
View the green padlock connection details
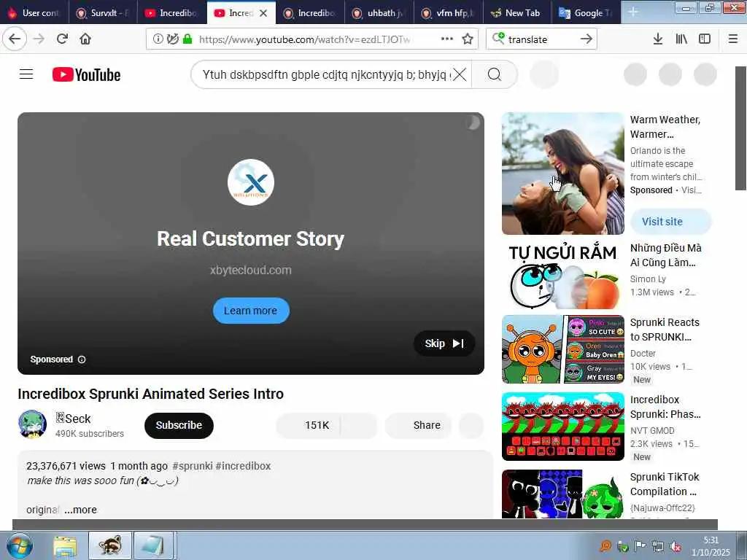click(187, 39)
